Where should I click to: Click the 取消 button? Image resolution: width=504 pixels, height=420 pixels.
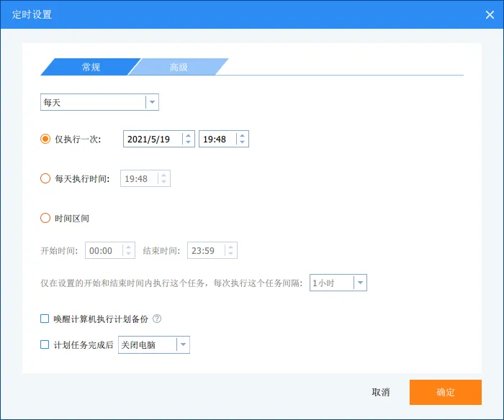coord(381,392)
